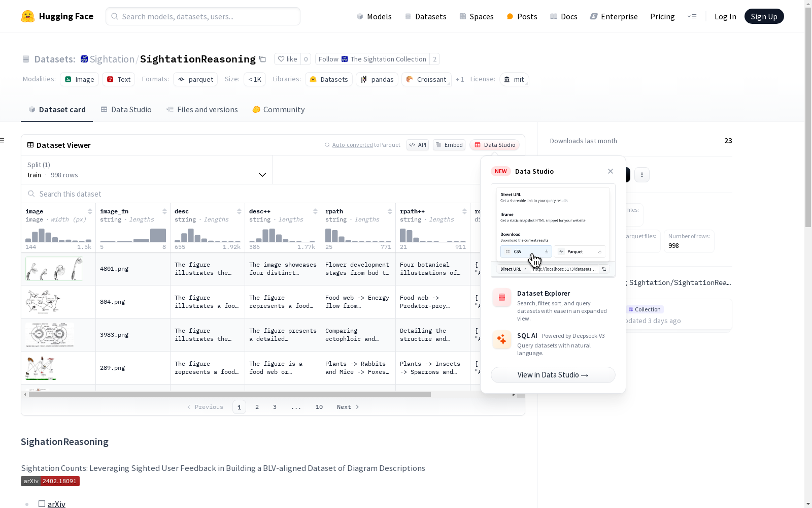Click the SQL AI sparkle icon
812x508 pixels.
point(502,340)
